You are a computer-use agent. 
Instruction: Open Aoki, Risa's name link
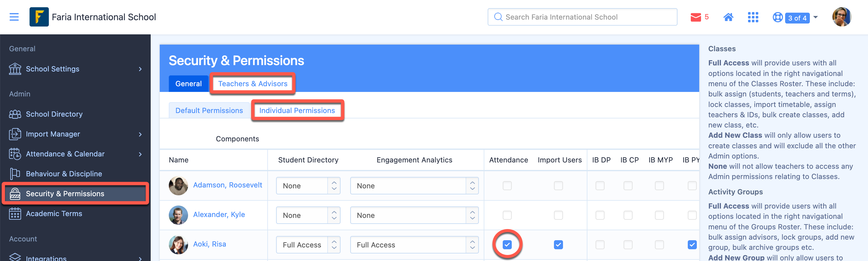point(209,244)
